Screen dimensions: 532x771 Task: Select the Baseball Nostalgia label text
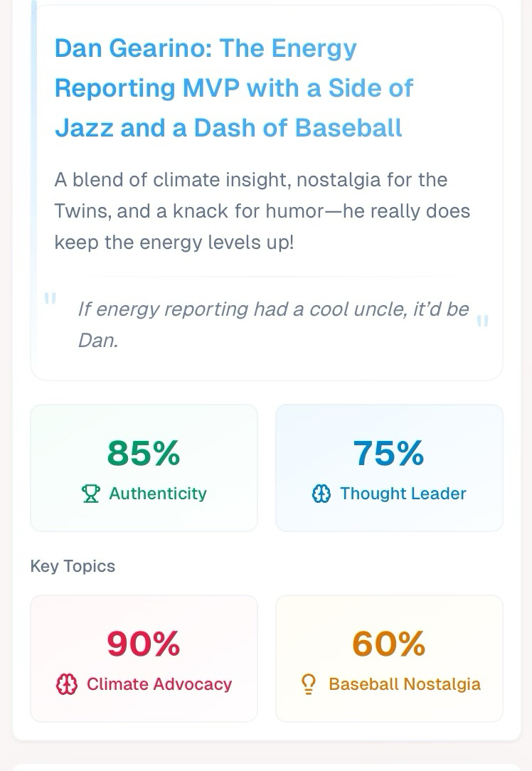pos(405,684)
